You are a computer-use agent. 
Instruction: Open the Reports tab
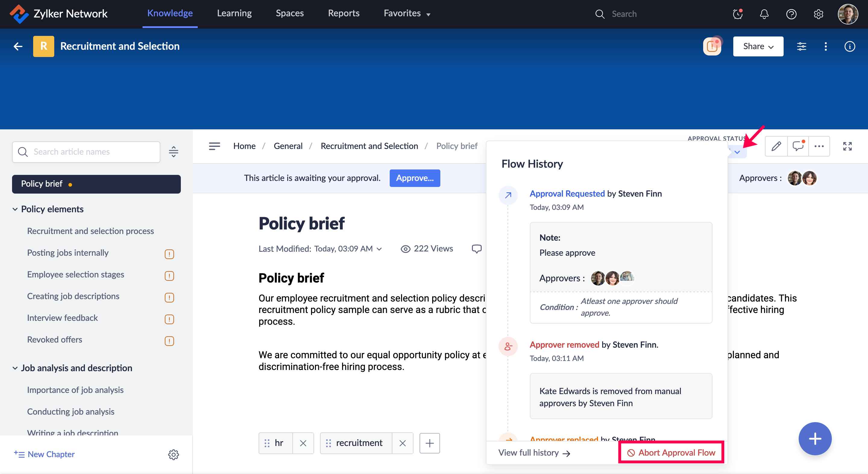pos(343,14)
